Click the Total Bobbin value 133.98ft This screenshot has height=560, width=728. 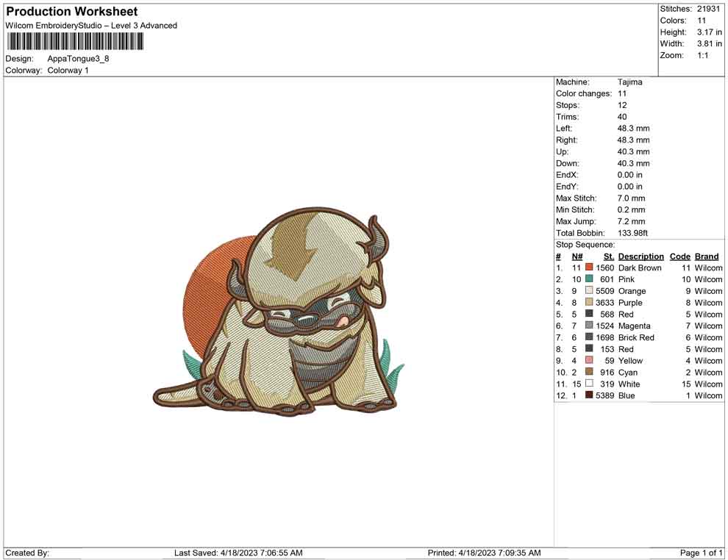click(x=633, y=233)
